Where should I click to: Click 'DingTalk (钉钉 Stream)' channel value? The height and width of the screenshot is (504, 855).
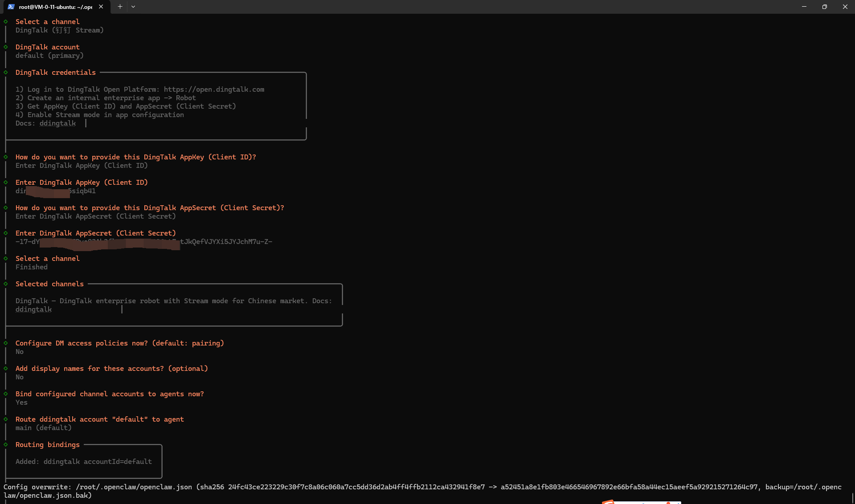point(59,30)
